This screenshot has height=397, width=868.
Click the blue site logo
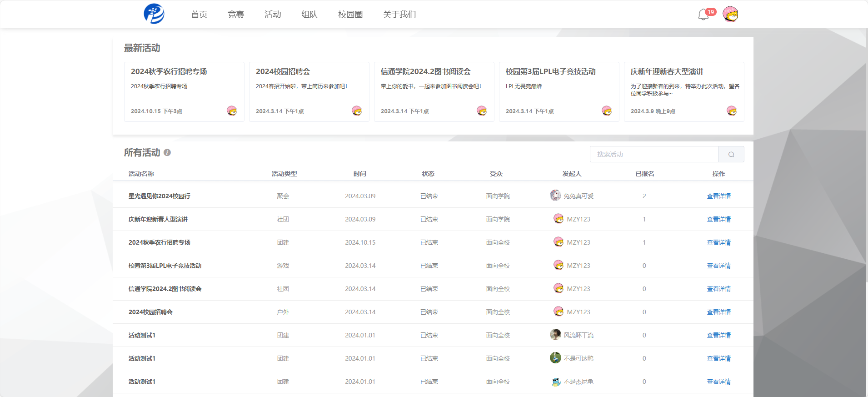(154, 14)
